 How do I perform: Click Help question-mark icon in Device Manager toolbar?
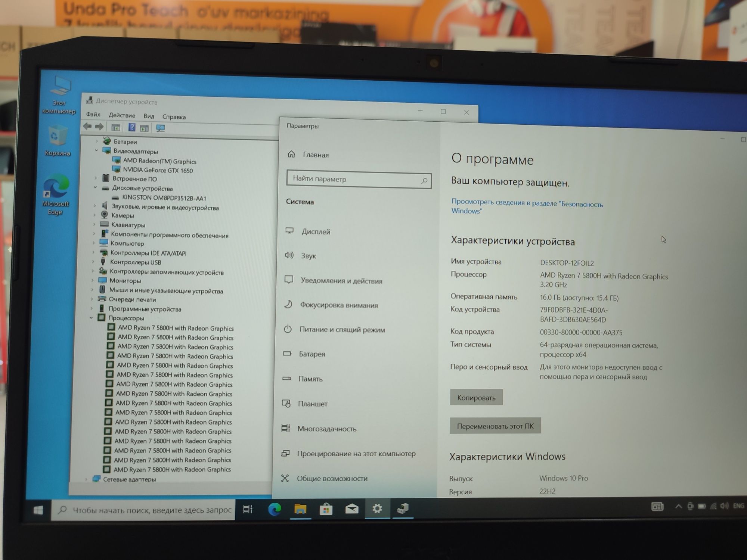pos(131,127)
